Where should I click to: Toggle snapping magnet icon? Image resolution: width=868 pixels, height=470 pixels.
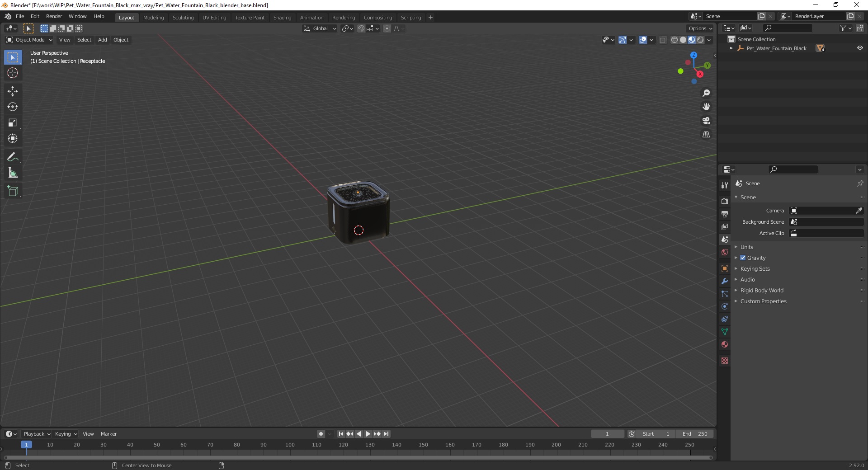[361, 28]
